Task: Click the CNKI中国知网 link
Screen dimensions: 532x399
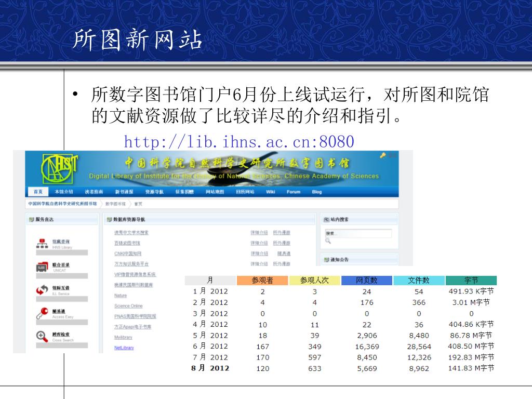Action: [128, 254]
